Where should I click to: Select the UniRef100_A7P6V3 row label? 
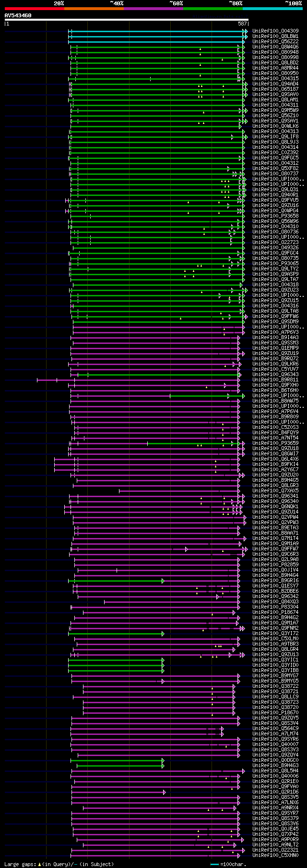pos(275,332)
